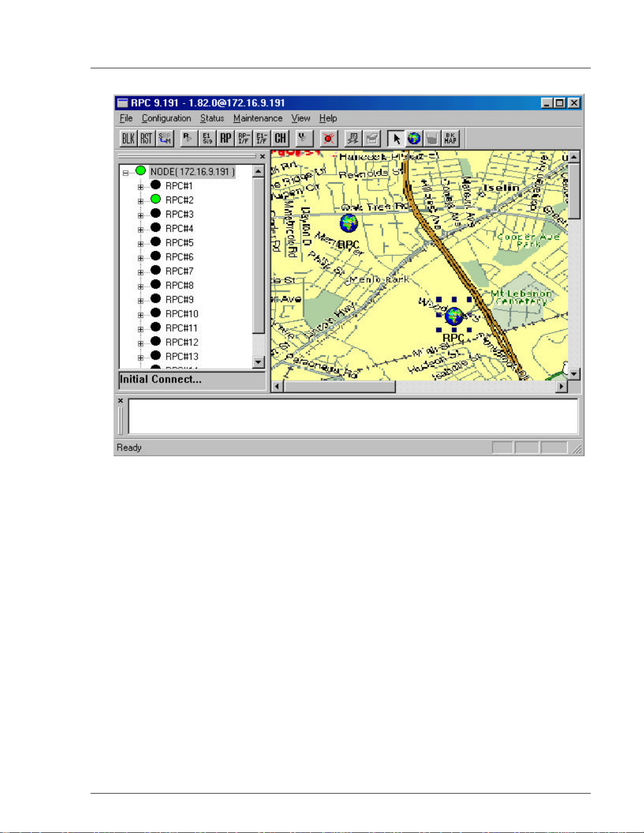Viewport: 644px width, 833px height.
Task: Click the green status dot of RPC#2
Action: (x=156, y=199)
